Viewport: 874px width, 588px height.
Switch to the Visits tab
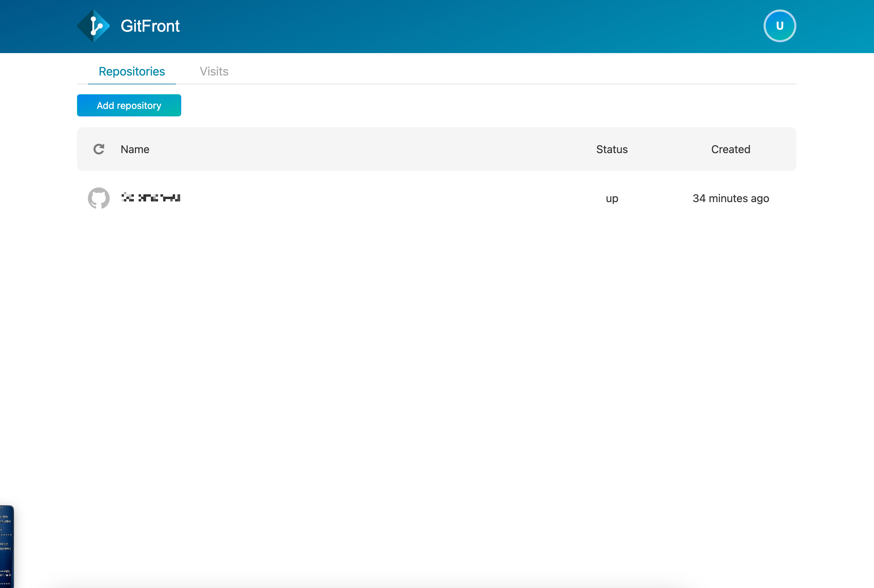tap(214, 71)
